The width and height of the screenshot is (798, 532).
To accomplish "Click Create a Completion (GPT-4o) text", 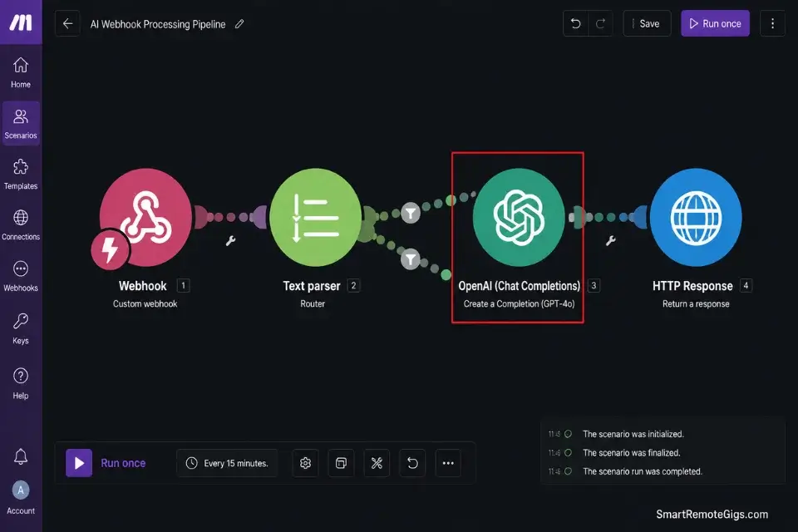I will tap(519, 304).
